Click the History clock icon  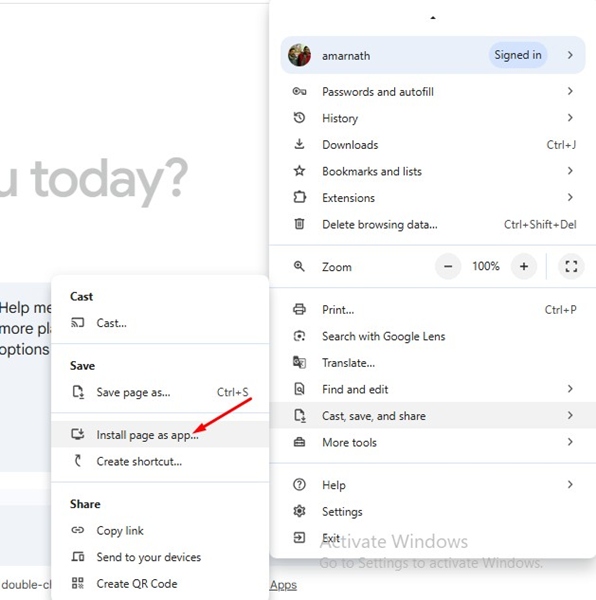tap(299, 117)
